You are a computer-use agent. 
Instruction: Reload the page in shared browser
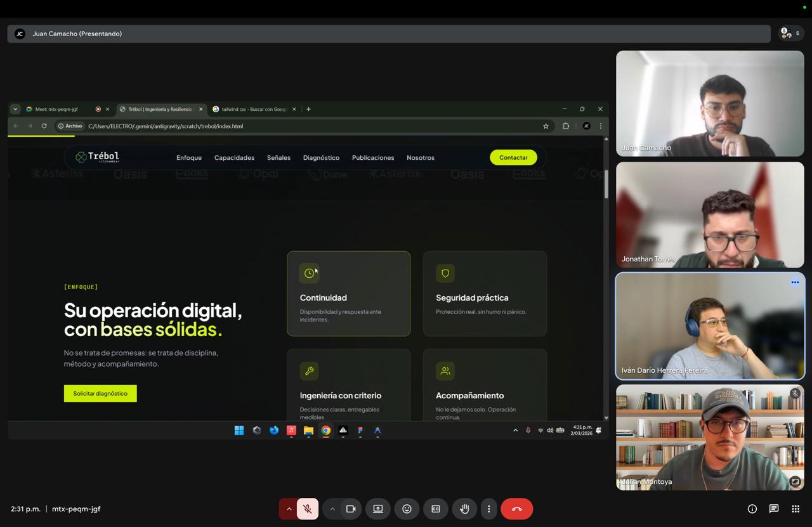point(44,126)
